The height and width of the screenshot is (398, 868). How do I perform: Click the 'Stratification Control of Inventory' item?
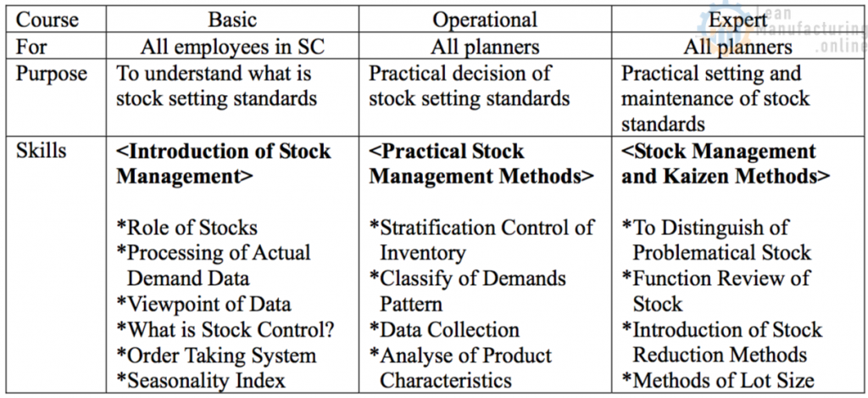click(482, 240)
